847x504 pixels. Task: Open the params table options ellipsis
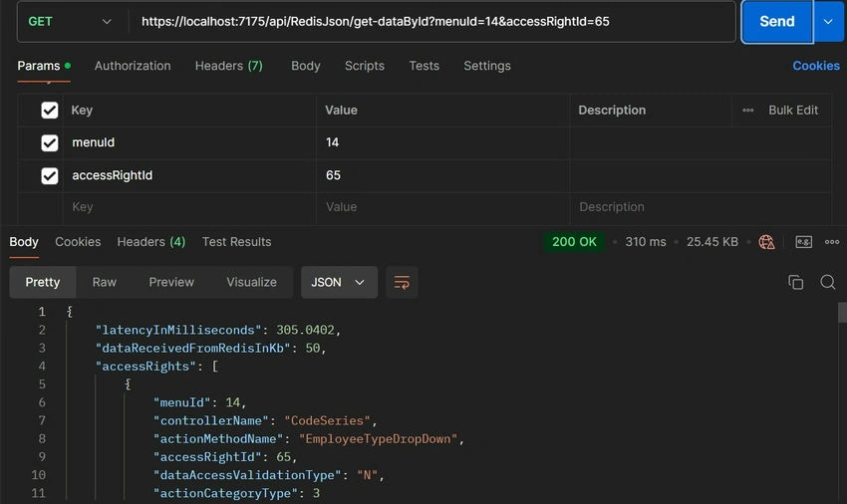coord(747,111)
